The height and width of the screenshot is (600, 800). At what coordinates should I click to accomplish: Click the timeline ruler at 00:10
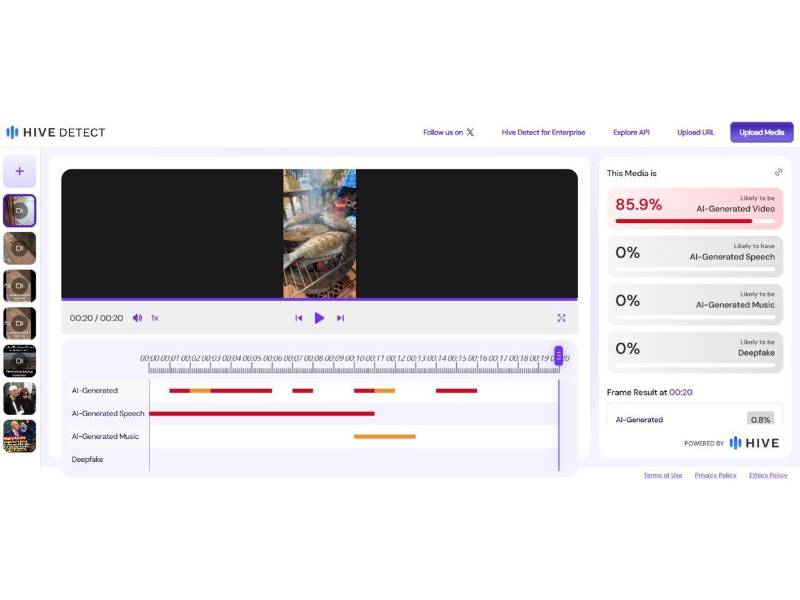coord(355,359)
